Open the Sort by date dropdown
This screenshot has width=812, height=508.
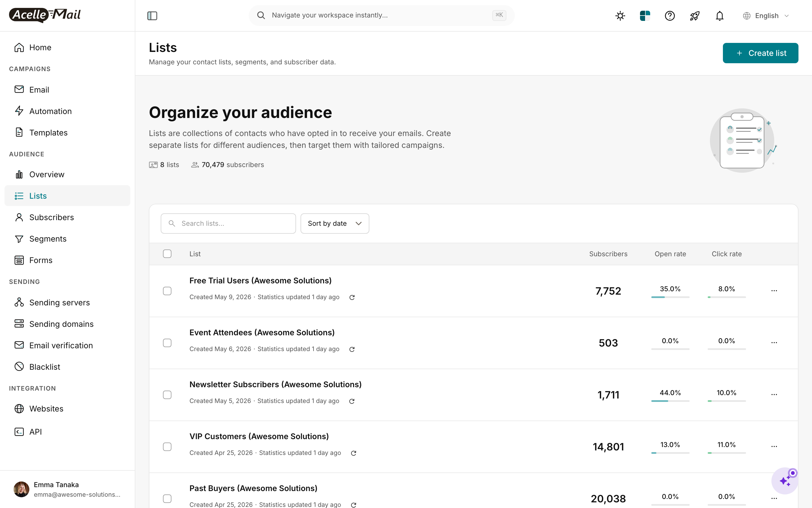(x=335, y=224)
